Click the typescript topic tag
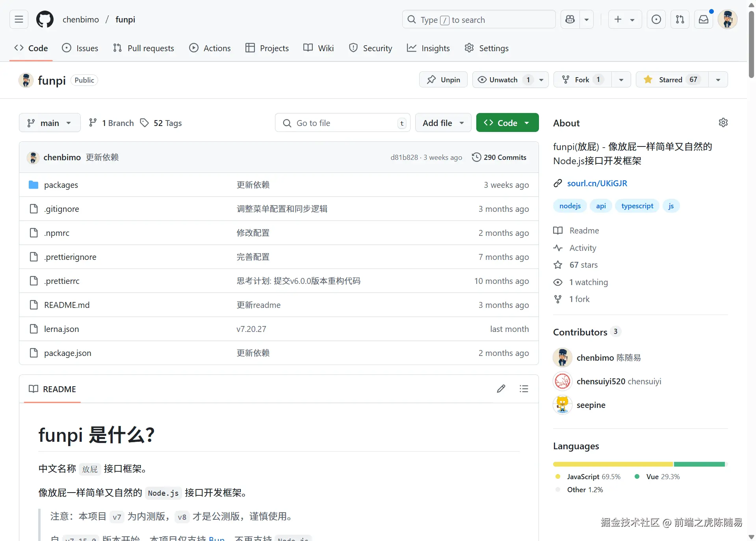 tap(637, 206)
